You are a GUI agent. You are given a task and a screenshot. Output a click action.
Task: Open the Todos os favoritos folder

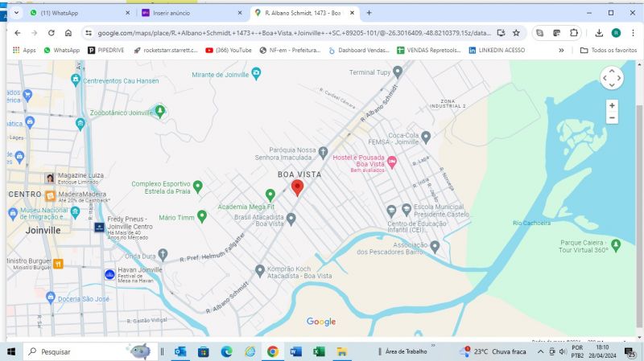coord(609,50)
